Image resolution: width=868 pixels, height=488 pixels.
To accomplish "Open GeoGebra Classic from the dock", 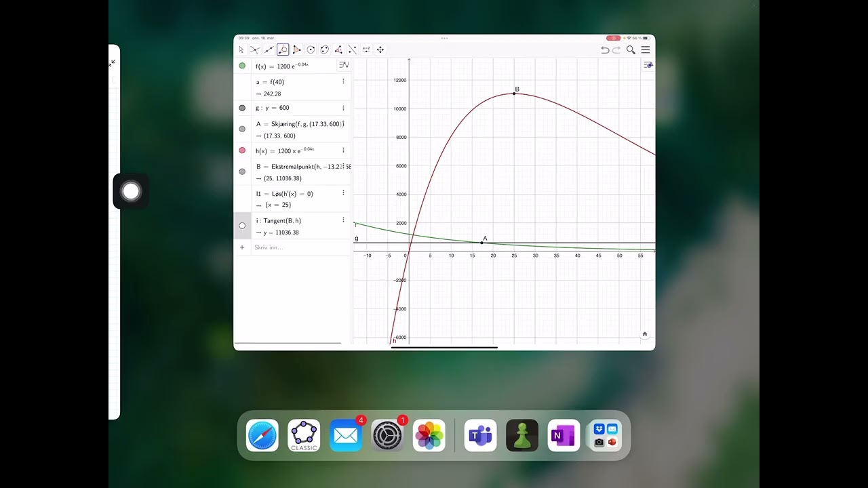I will (x=304, y=435).
